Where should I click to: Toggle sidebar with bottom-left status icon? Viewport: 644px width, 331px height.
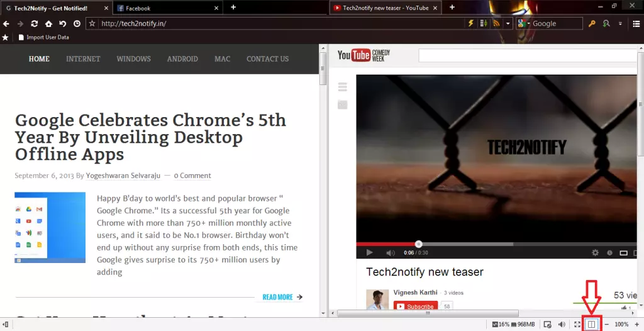[x=5, y=325]
